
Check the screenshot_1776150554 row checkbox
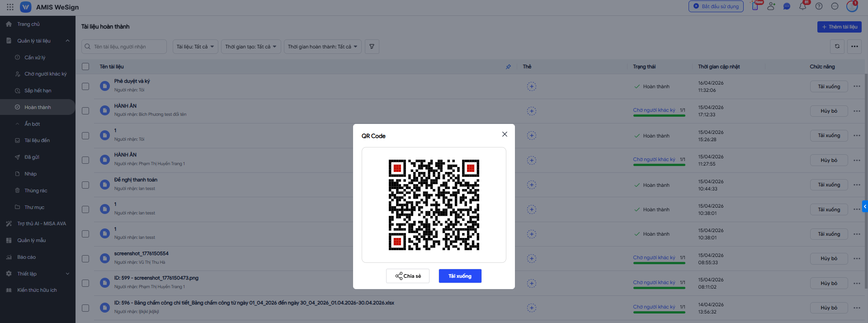(85, 259)
